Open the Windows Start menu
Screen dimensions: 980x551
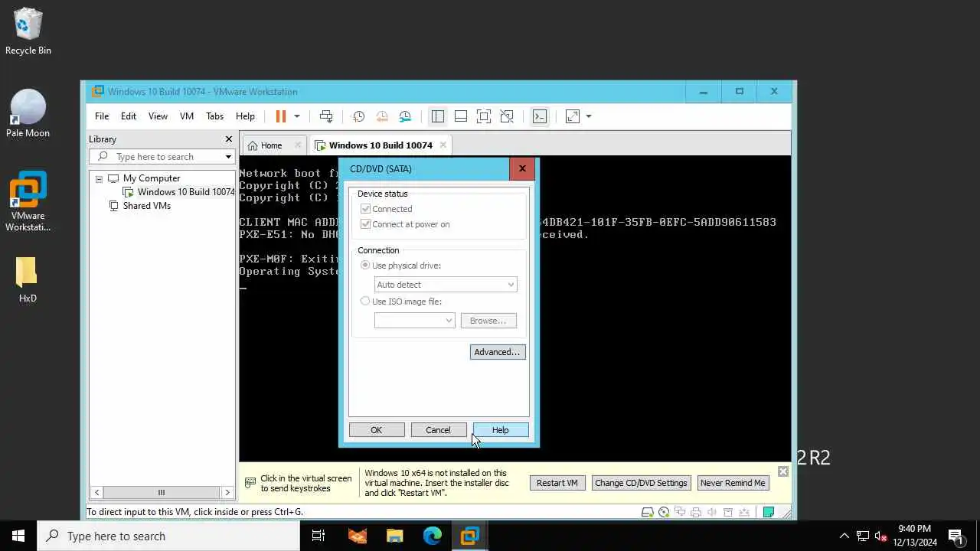[x=18, y=536]
